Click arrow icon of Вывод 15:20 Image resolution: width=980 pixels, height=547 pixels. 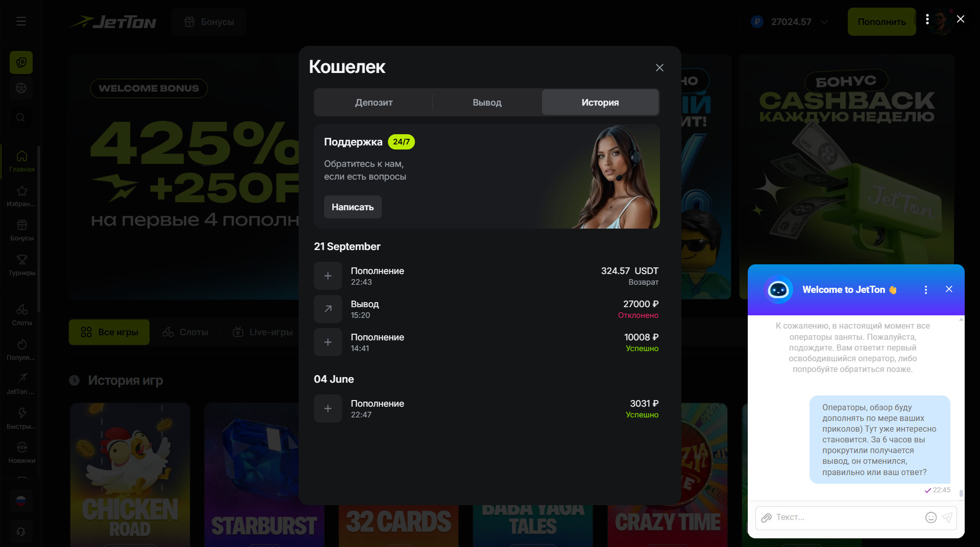(328, 309)
